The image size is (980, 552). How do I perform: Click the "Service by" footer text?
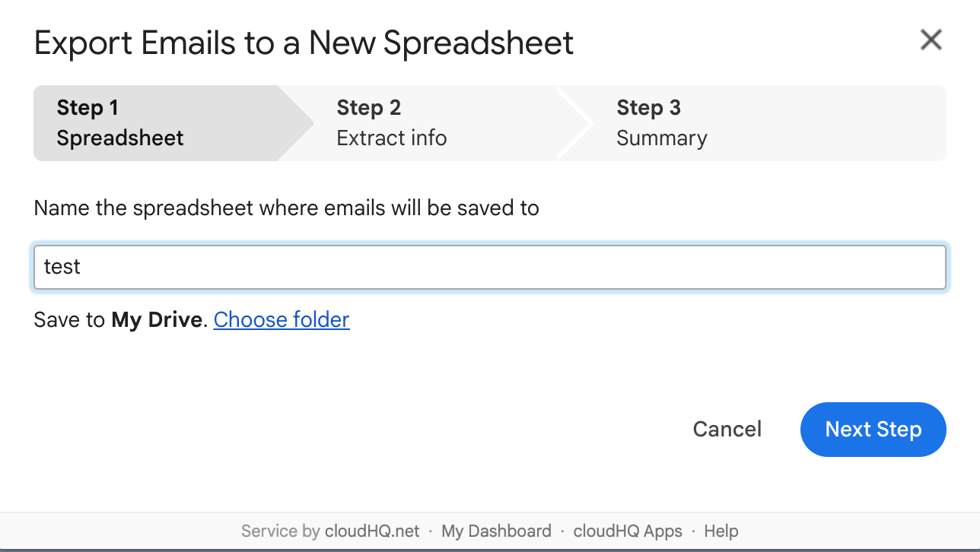coord(280,531)
